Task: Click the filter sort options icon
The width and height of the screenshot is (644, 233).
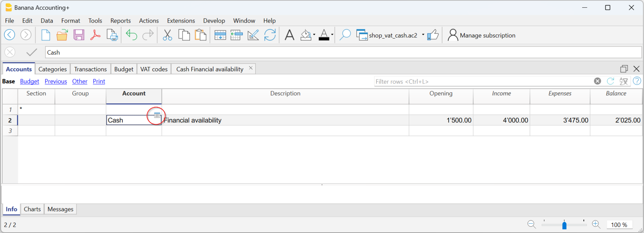Action: [623, 81]
